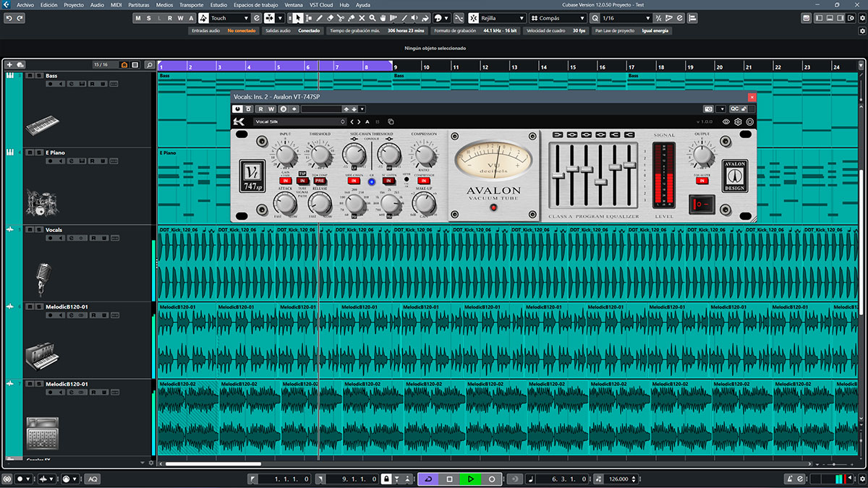Open transport bar setup gear icon
The image size is (868, 488).
(862, 479)
